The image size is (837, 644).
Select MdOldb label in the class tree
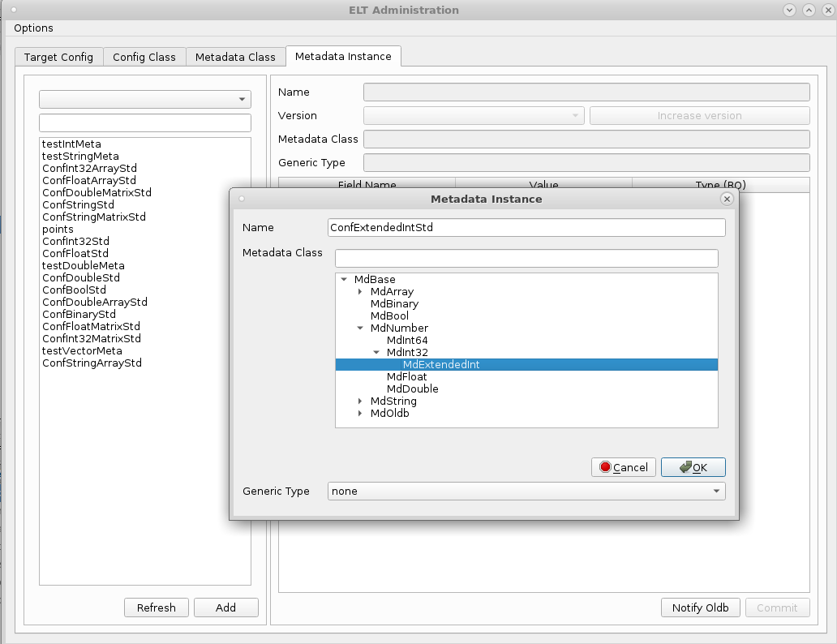(x=389, y=414)
